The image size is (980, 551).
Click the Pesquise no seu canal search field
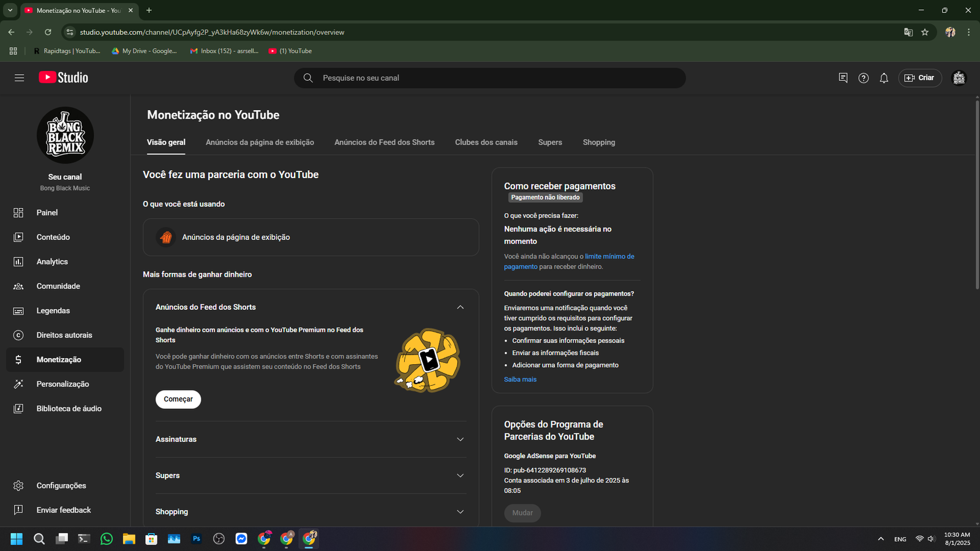490,78
